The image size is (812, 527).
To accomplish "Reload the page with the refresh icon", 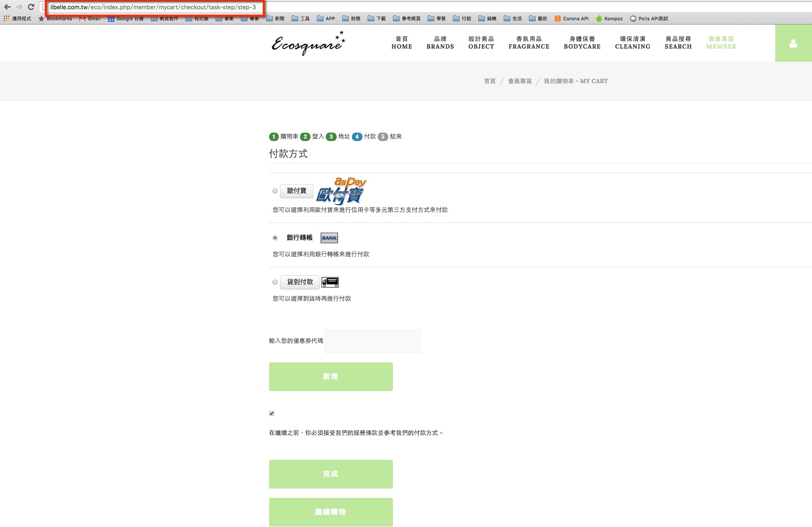I will point(31,7).
